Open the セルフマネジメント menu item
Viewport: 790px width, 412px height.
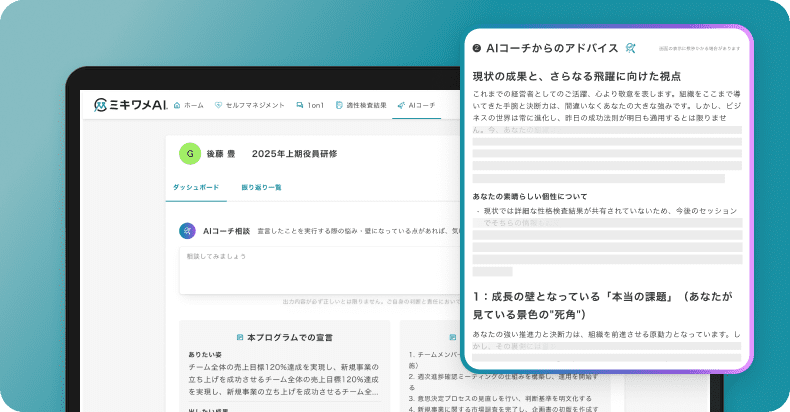click(255, 105)
